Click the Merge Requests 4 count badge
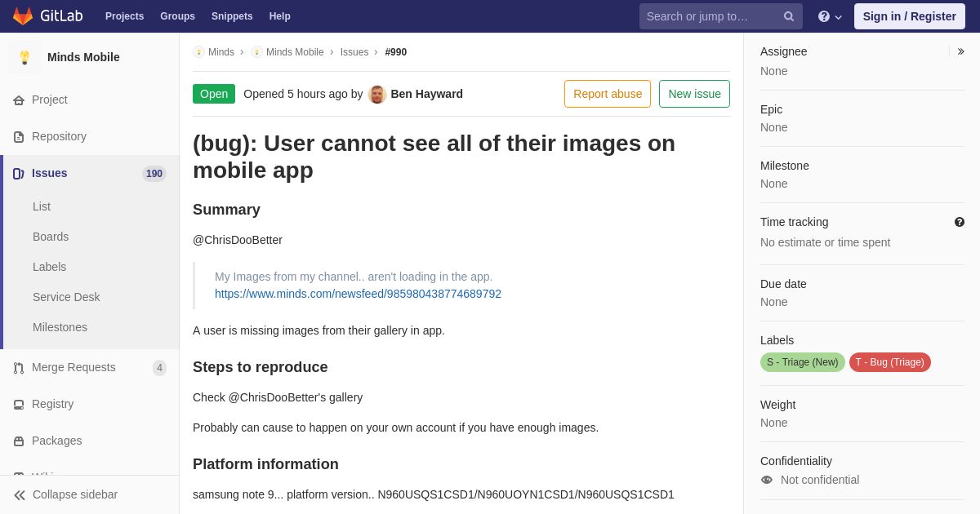This screenshot has height=514, width=980. tap(160, 368)
